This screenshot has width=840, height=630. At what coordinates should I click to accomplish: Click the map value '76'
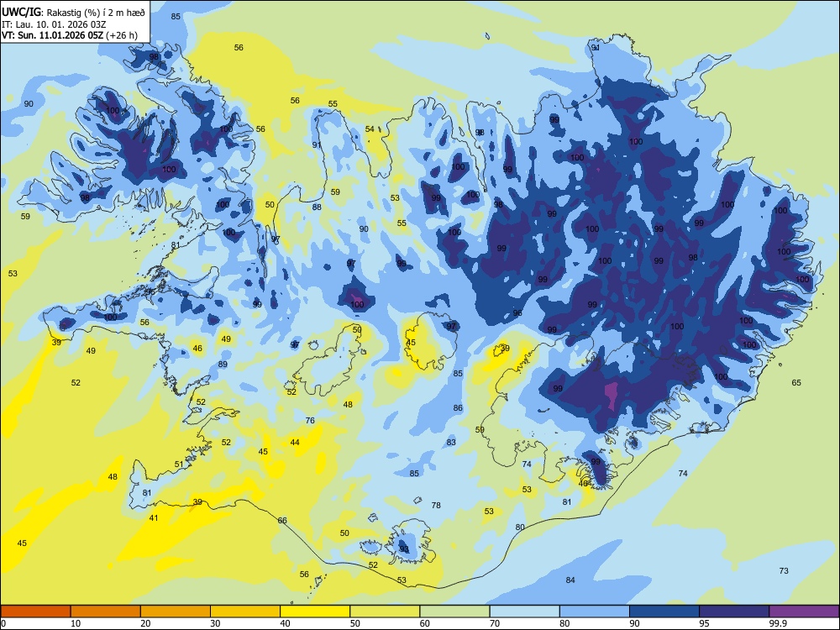310,421
